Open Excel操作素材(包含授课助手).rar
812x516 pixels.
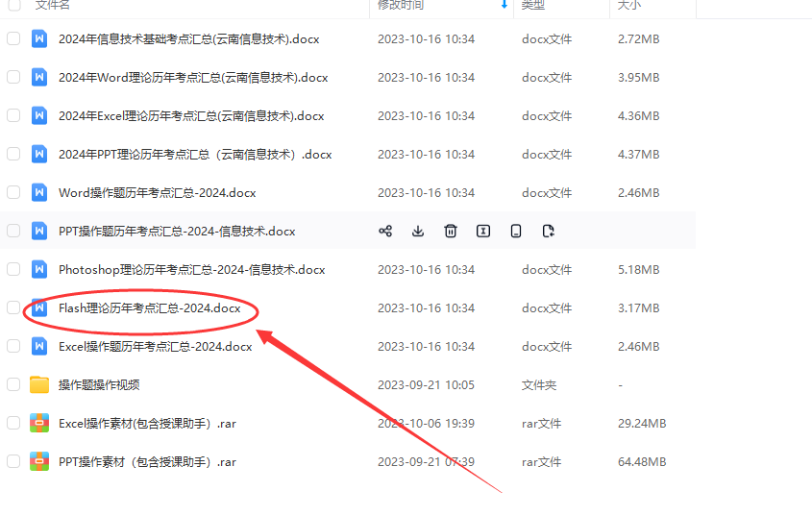(147, 423)
